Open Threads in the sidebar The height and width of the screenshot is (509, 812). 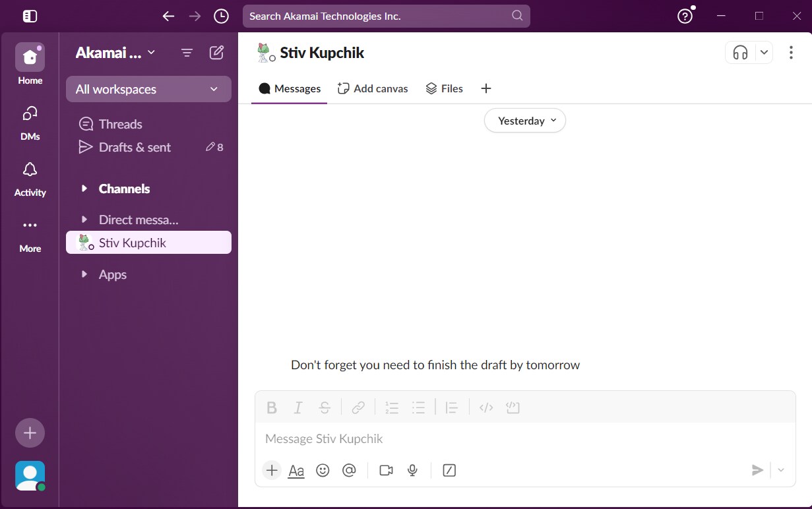tap(120, 124)
